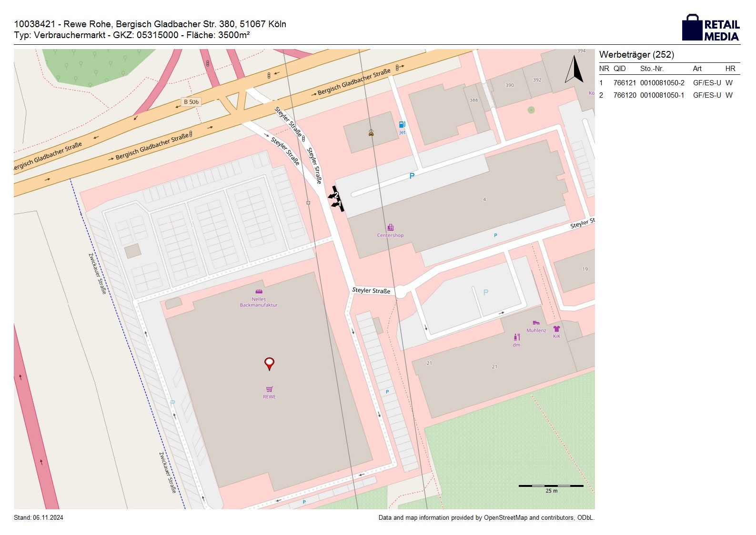Click the Muhlenz shoe shop icon
Viewport: 756px width, 535px height.
536,323
